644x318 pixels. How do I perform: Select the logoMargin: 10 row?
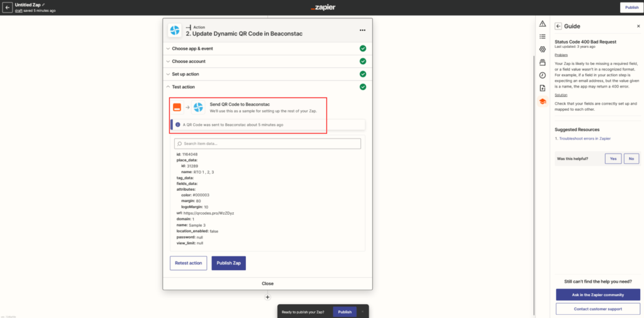[195, 207]
